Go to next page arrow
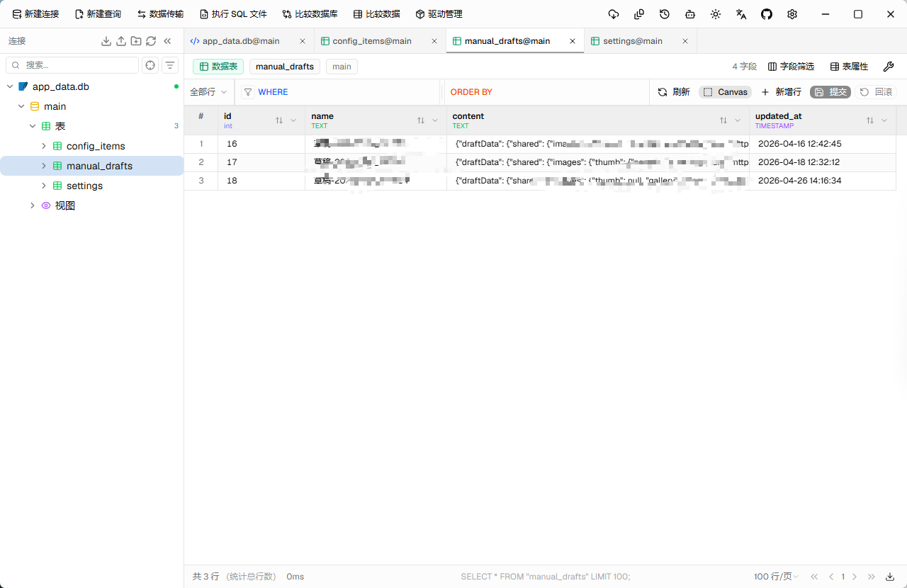The height and width of the screenshot is (588, 907). click(855, 577)
